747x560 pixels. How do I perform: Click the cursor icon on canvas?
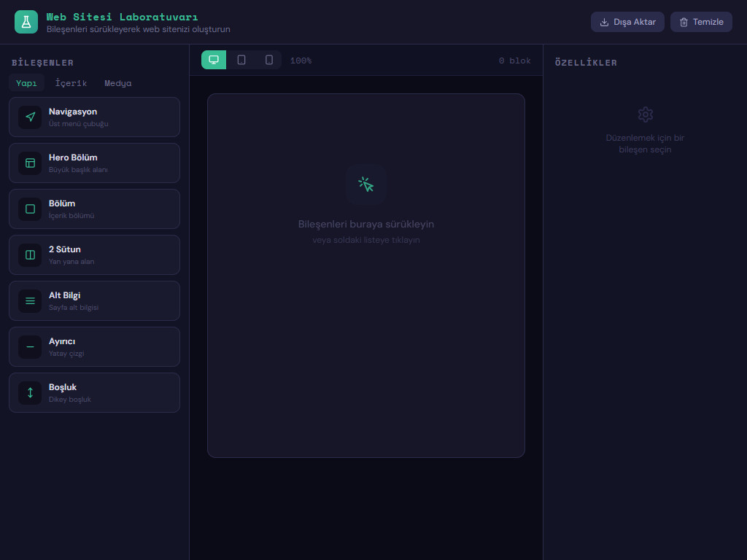(366, 184)
